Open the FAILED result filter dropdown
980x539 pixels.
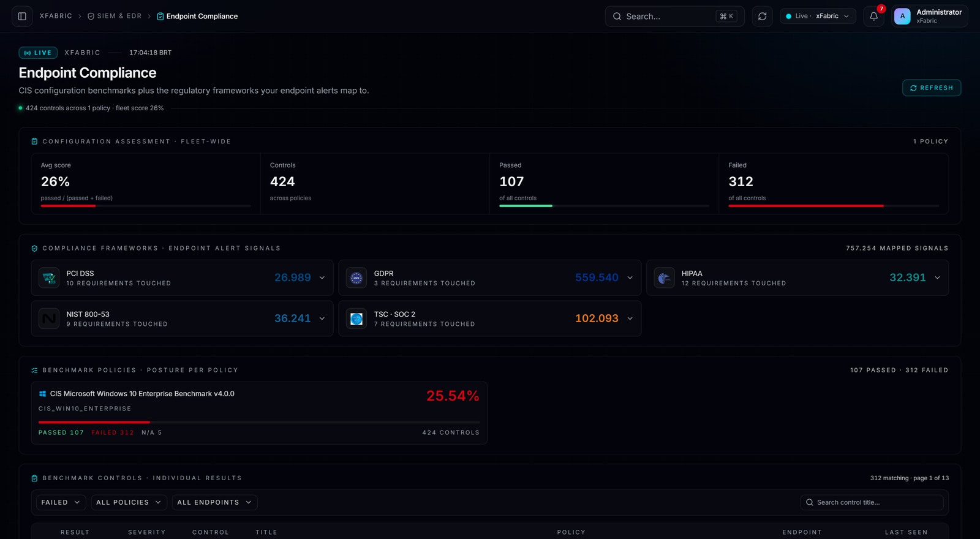pyautogui.click(x=61, y=503)
